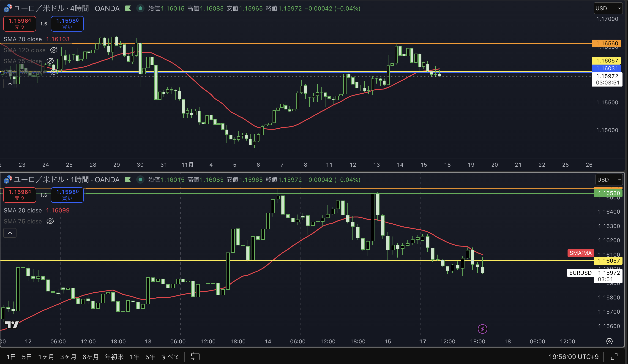Screen dimensions: 628x364
Task: Click the orange 1.16560 price line label
Action: point(607,43)
